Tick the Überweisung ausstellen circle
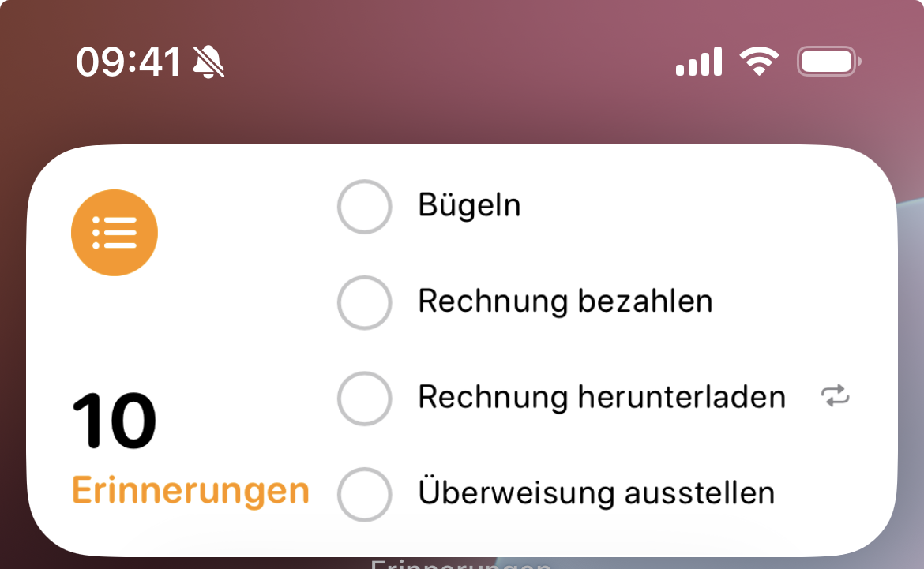Screen dimensions: 924x569 (364, 494)
